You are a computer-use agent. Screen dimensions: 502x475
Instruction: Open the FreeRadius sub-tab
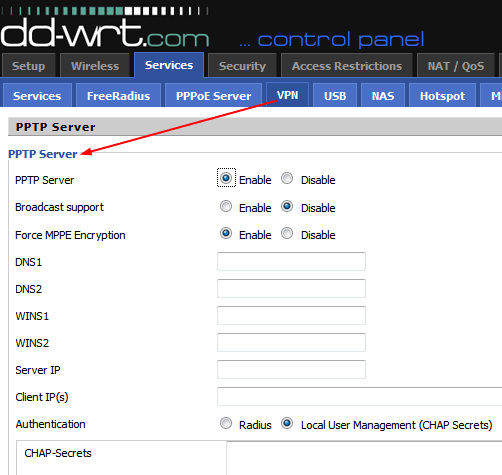(118, 96)
